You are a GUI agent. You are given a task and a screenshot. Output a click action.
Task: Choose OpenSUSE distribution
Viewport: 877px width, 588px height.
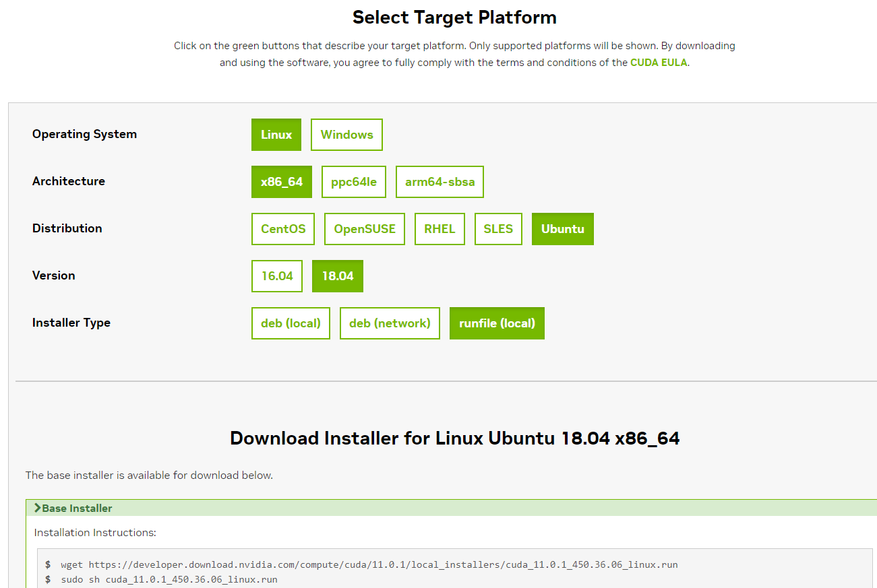point(365,229)
